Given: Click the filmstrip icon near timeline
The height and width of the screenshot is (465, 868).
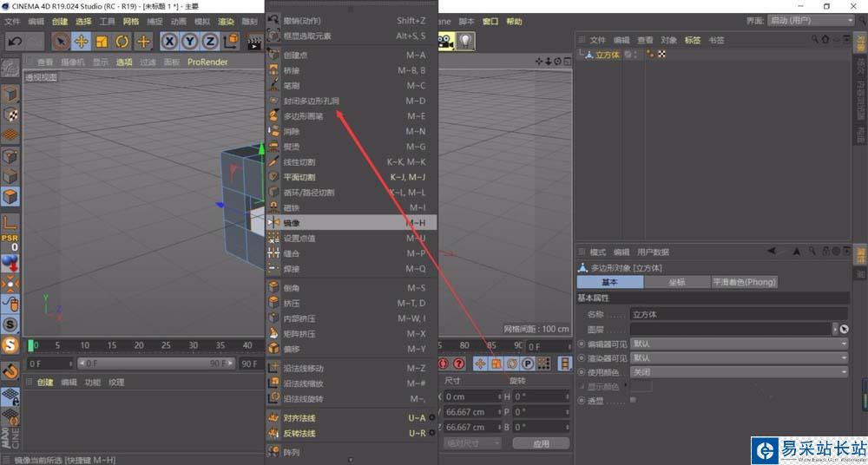Looking at the screenshot, I should [x=565, y=363].
